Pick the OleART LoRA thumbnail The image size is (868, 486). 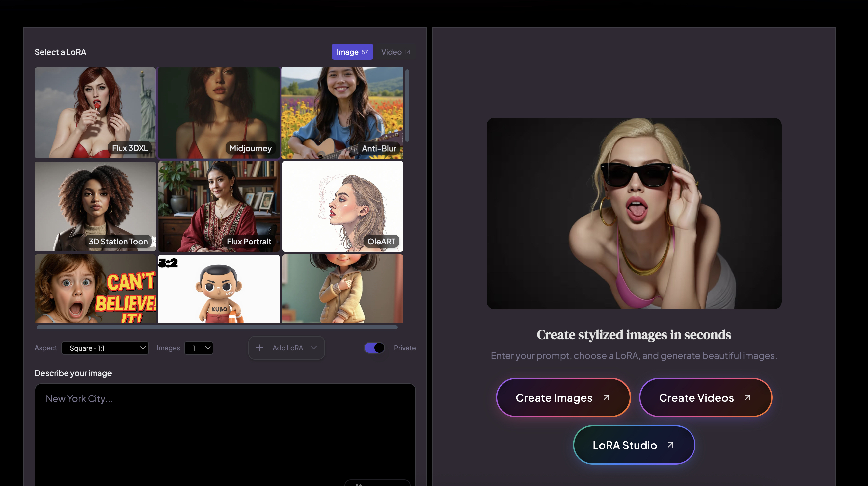point(342,206)
